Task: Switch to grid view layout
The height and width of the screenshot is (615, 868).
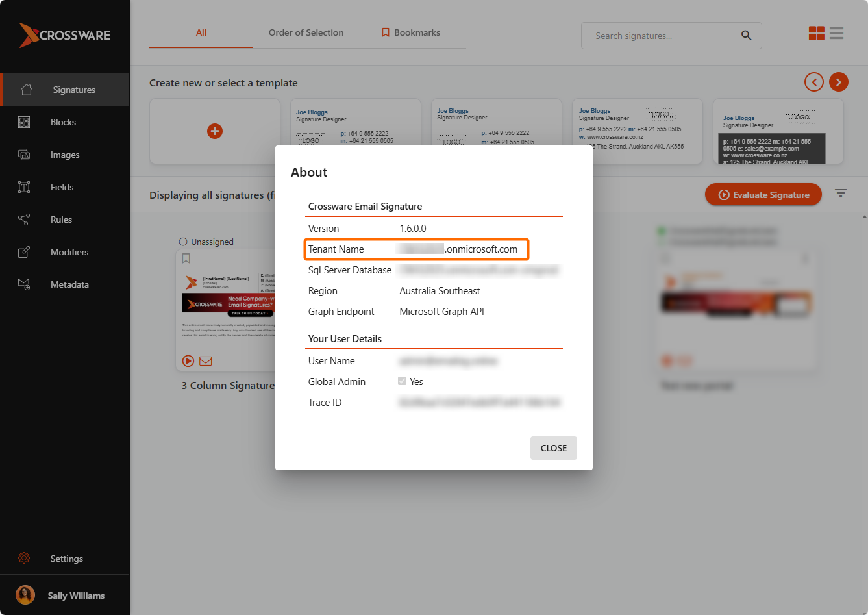Action: pyautogui.click(x=817, y=33)
